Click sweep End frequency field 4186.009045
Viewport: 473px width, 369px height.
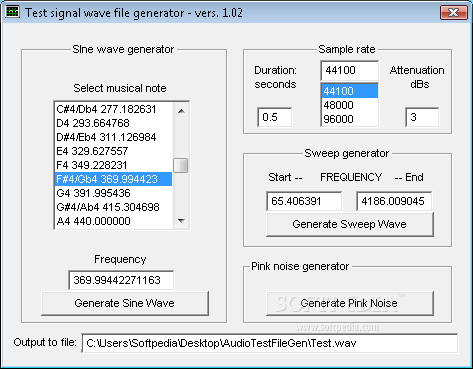[394, 201]
